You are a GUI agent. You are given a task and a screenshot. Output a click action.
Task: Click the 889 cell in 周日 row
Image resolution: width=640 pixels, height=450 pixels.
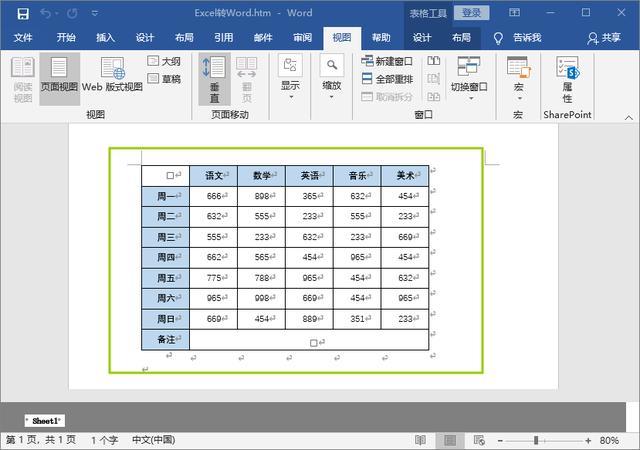(310, 319)
